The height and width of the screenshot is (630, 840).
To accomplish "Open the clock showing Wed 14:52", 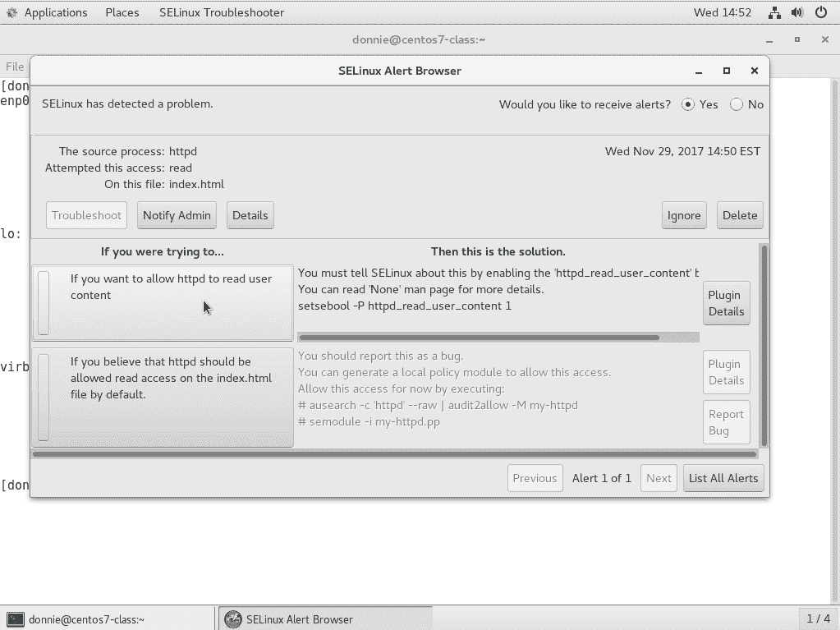I will click(x=722, y=12).
